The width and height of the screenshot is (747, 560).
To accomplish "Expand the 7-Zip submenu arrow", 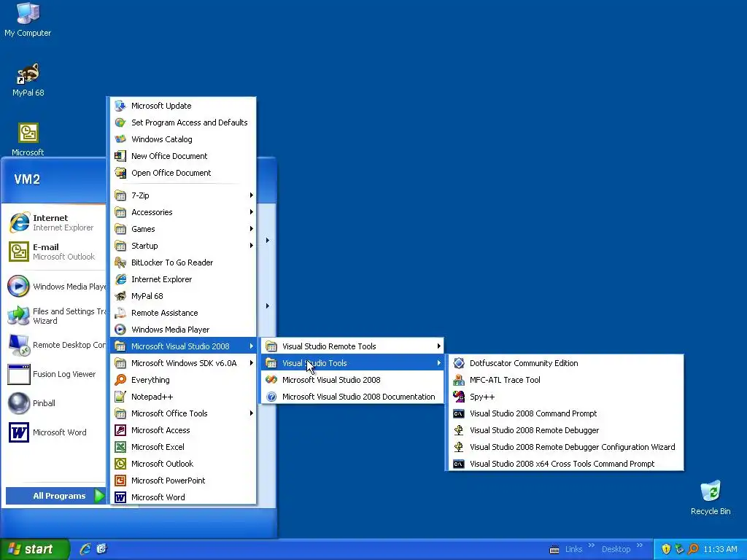I will point(251,195).
